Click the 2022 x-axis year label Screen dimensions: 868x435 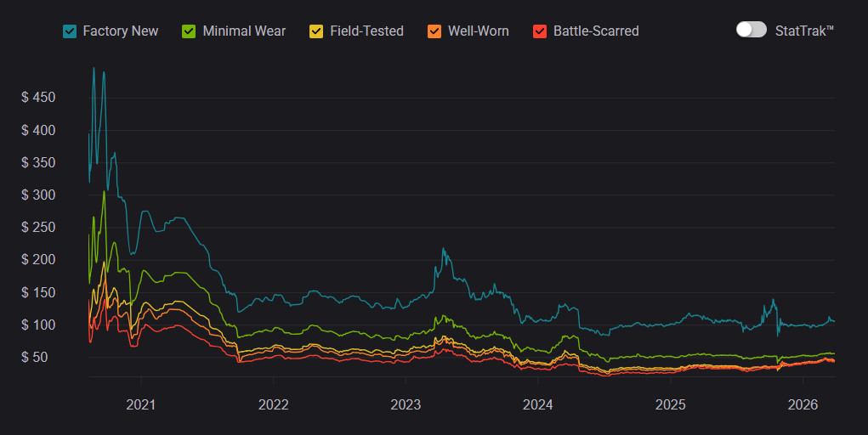273,404
